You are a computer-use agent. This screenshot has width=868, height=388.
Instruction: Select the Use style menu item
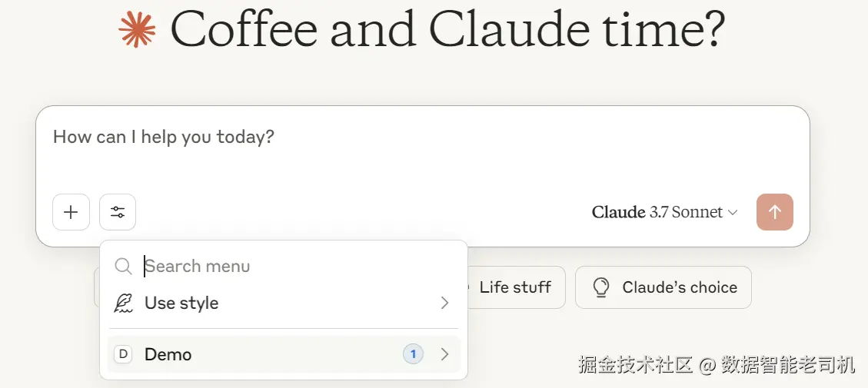pos(181,303)
